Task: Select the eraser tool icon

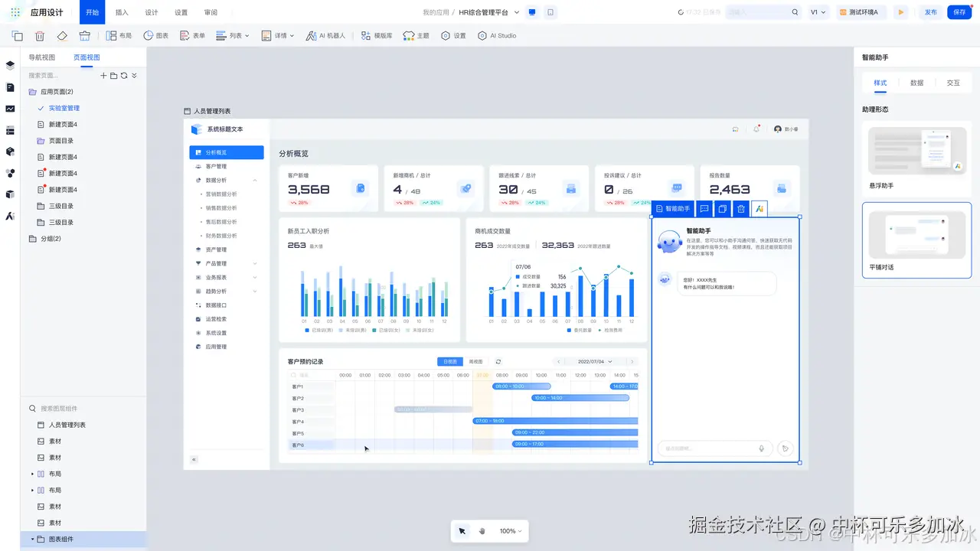Action: pyautogui.click(x=63, y=35)
